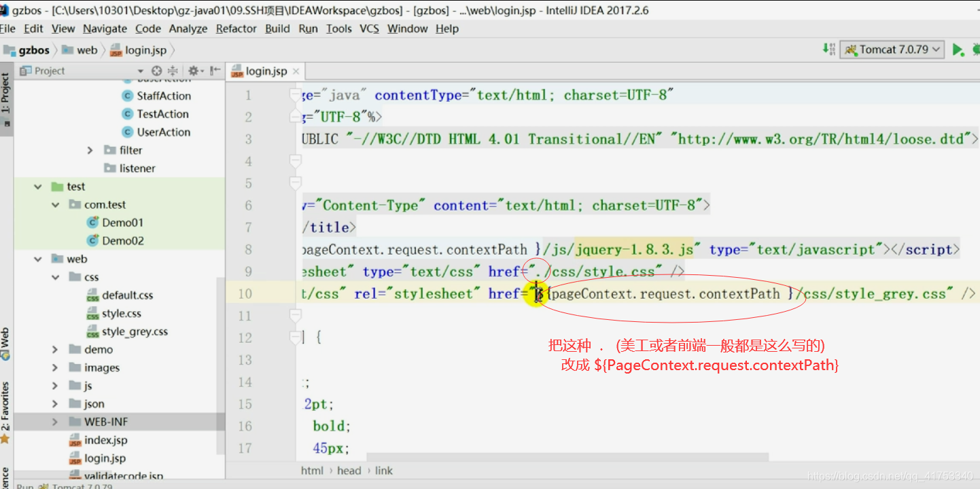Click the Demo02 class icon
This screenshot has height=489, width=980.
coord(93,240)
